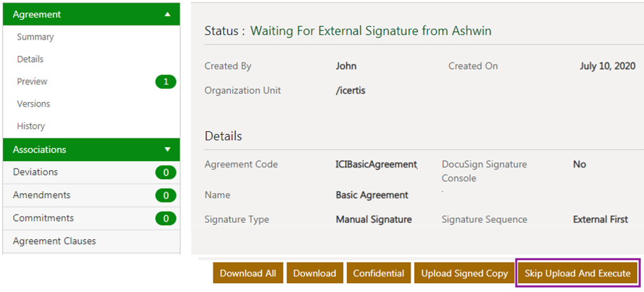
Task: Click the Download All button
Action: [x=248, y=273]
